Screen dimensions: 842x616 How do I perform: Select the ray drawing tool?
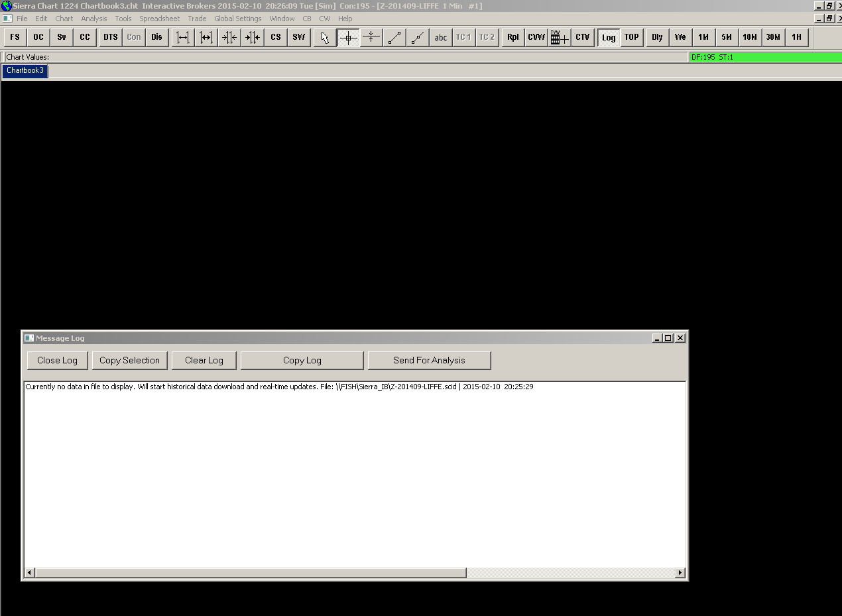pyautogui.click(x=418, y=37)
